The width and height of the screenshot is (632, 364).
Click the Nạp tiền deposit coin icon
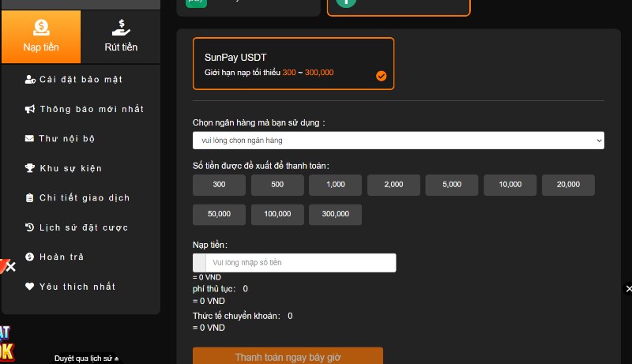coord(40,27)
